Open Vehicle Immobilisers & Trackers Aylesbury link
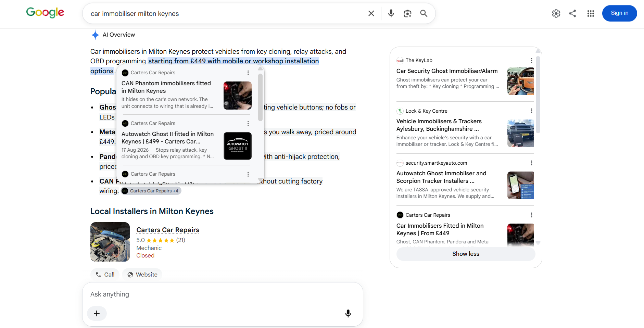The image size is (644, 328). click(x=439, y=125)
